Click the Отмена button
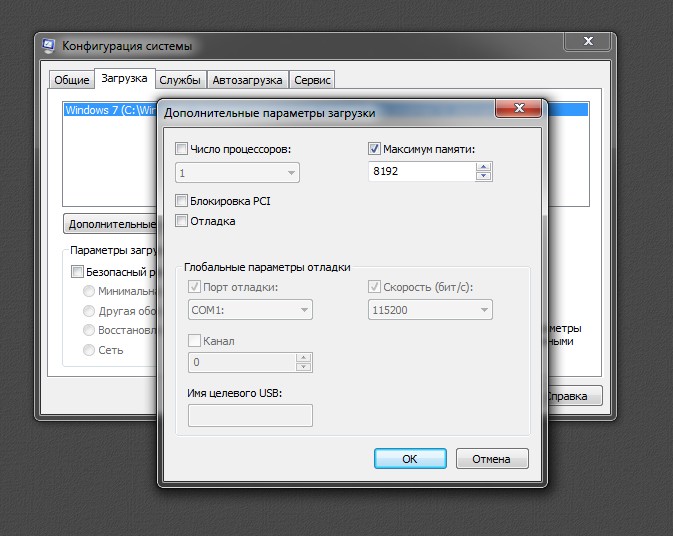The height and width of the screenshot is (536, 673). (492, 459)
